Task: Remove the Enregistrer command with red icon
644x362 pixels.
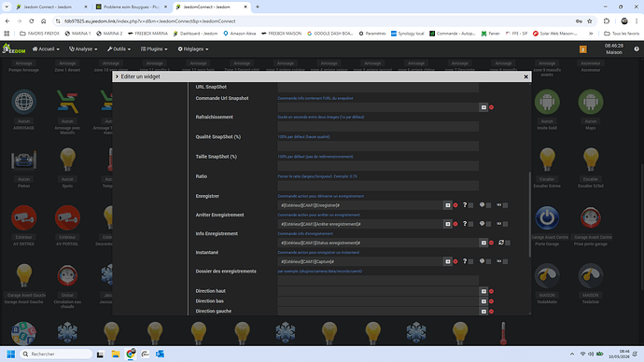Action: click(x=455, y=205)
